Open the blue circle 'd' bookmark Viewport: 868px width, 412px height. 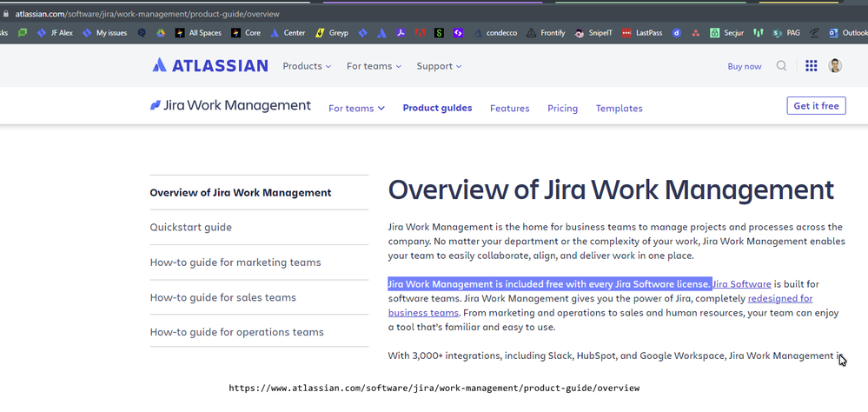pyautogui.click(x=677, y=33)
